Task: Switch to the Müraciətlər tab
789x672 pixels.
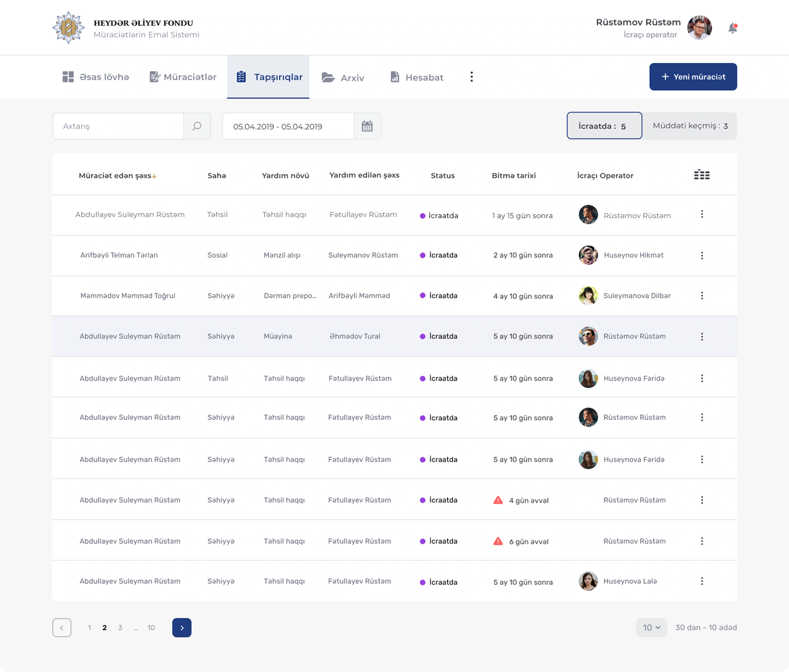Action: (183, 77)
